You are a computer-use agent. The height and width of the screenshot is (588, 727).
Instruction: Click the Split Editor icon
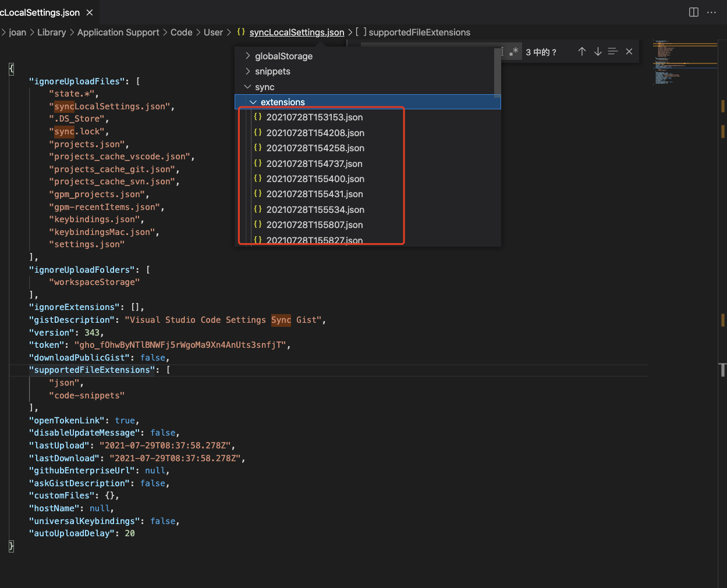[693, 12]
